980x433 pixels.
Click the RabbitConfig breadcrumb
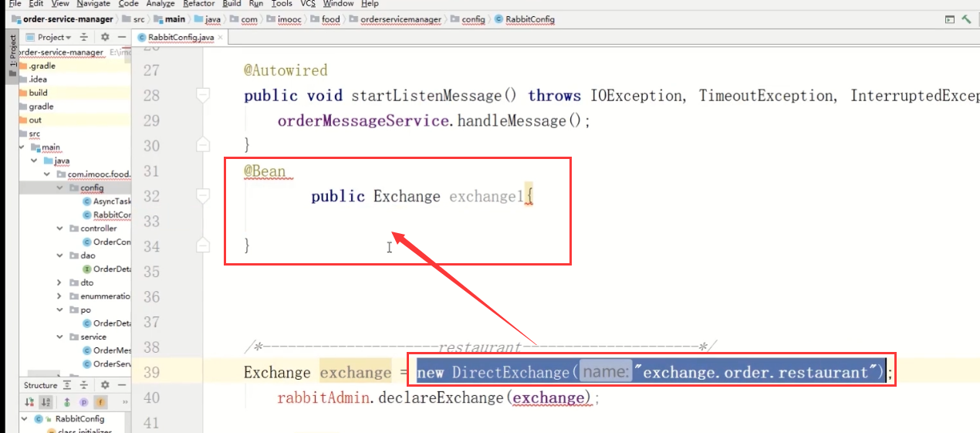(x=525, y=19)
